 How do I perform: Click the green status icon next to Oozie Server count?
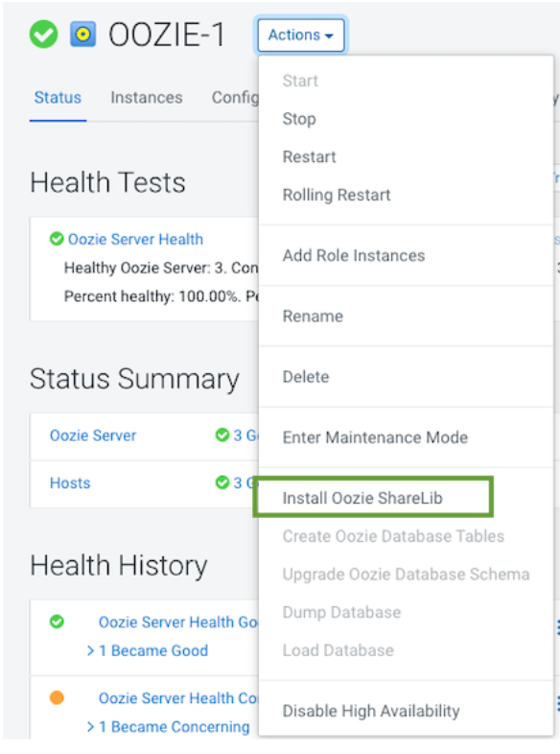coord(222,435)
